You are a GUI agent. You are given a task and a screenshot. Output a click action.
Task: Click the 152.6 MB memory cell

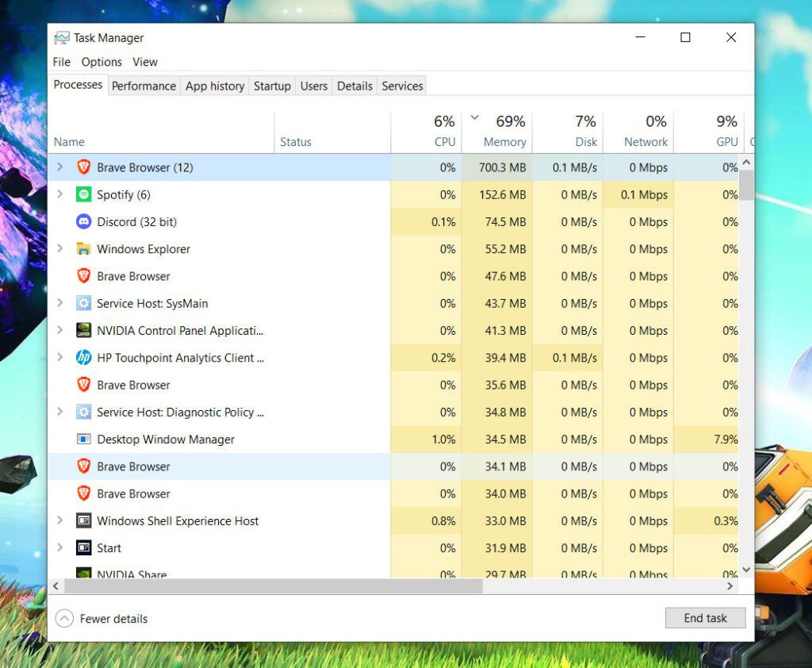click(496, 194)
